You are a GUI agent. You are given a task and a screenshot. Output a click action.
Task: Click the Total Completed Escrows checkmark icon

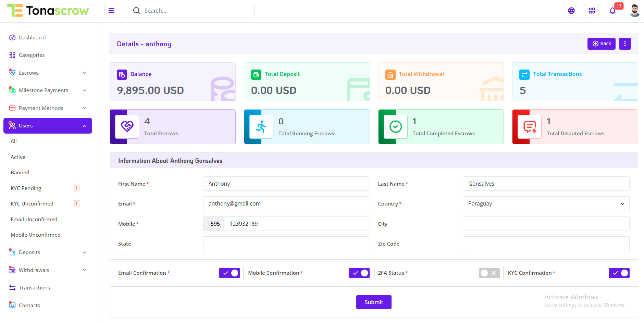395,127
